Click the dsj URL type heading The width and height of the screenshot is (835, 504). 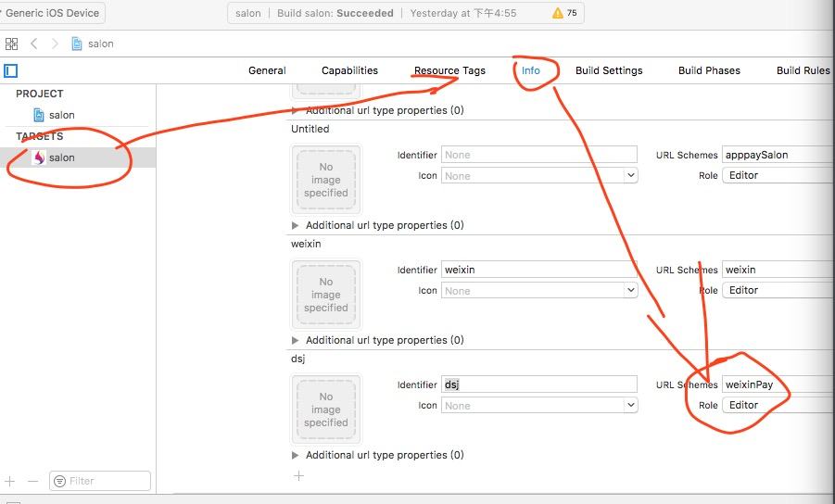click(297, 359)
